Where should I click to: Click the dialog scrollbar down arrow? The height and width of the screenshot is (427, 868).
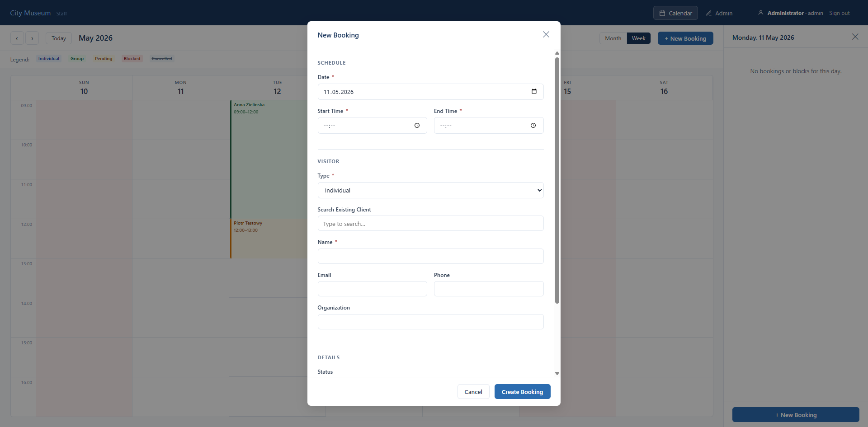(x=557, y=373)
